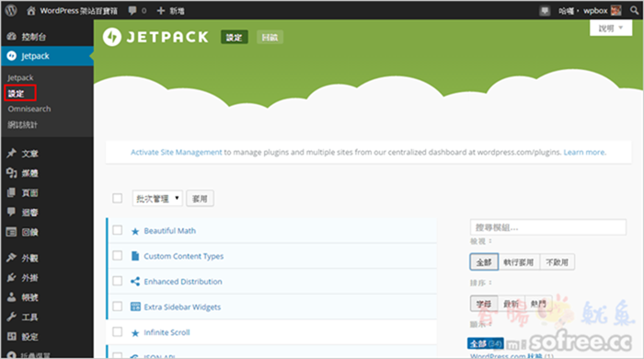This screenshot has height=359, width=644.
Task: Click the star icon beside Infinite Scroll
Action: click(x=135, y=332)
